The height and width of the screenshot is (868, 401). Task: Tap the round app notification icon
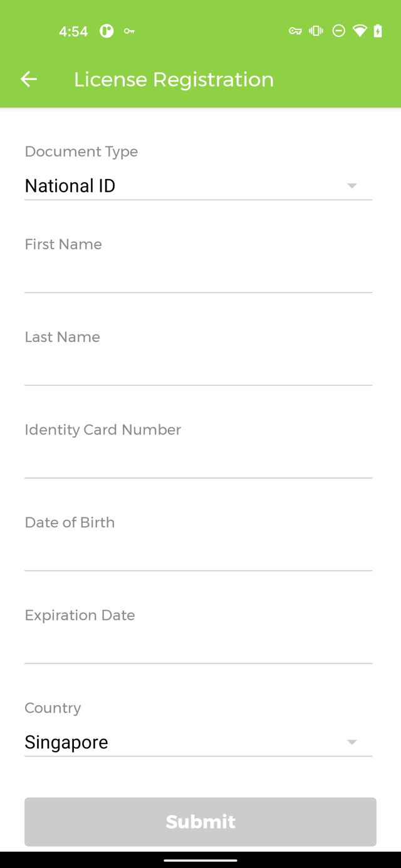tap(107, 31)
